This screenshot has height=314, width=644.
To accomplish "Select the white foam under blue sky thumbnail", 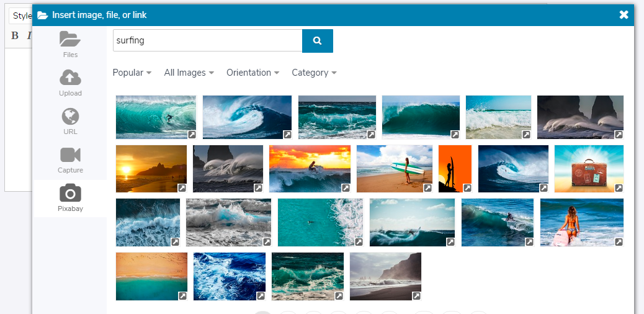I will 498,117.
